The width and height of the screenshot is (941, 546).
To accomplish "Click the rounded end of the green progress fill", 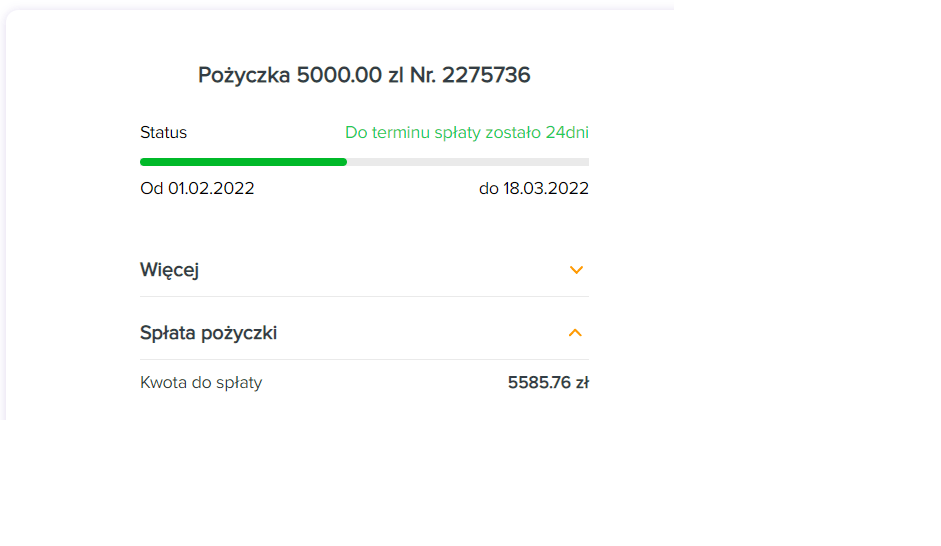I will [343, 162].
